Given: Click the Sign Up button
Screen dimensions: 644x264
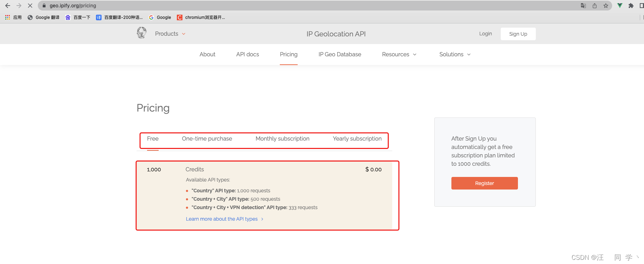Looking at the screenshot, I should point(518,34).
